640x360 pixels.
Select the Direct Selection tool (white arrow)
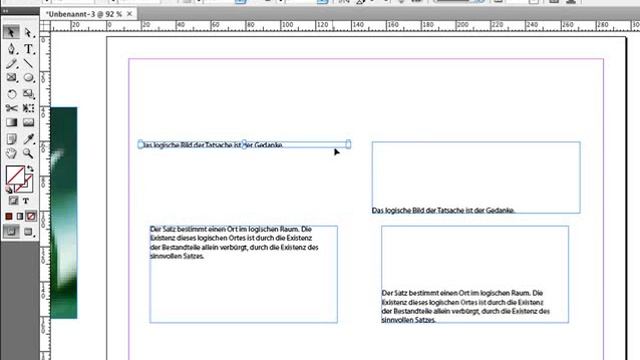[28, 32]
